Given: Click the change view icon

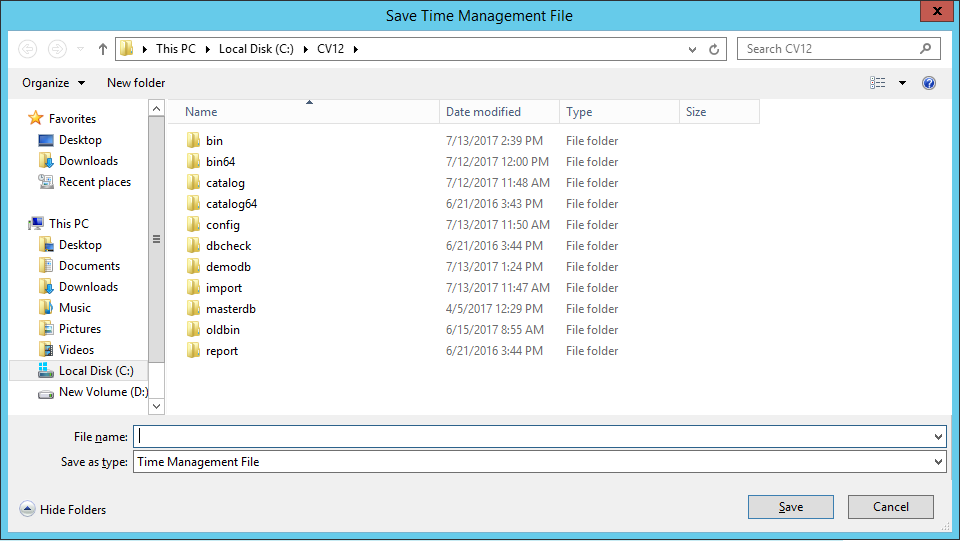Looking at the screenshot, I should click(x=877, y=83).
